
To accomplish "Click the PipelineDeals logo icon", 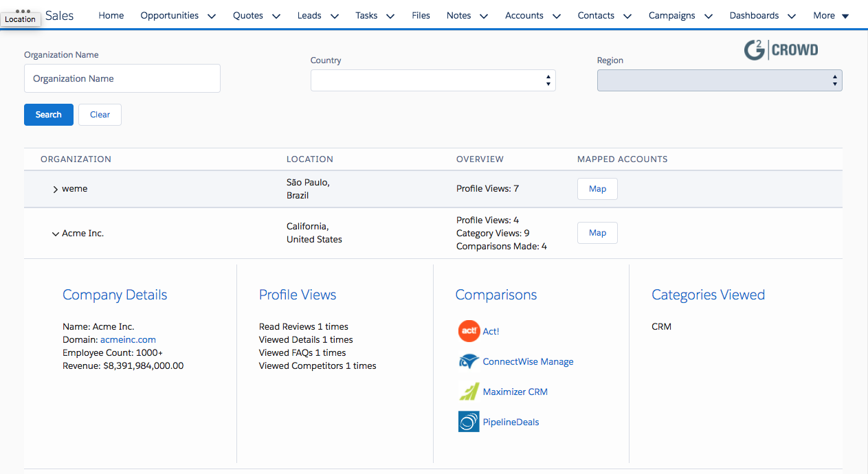I will click(x=469, y=422).
